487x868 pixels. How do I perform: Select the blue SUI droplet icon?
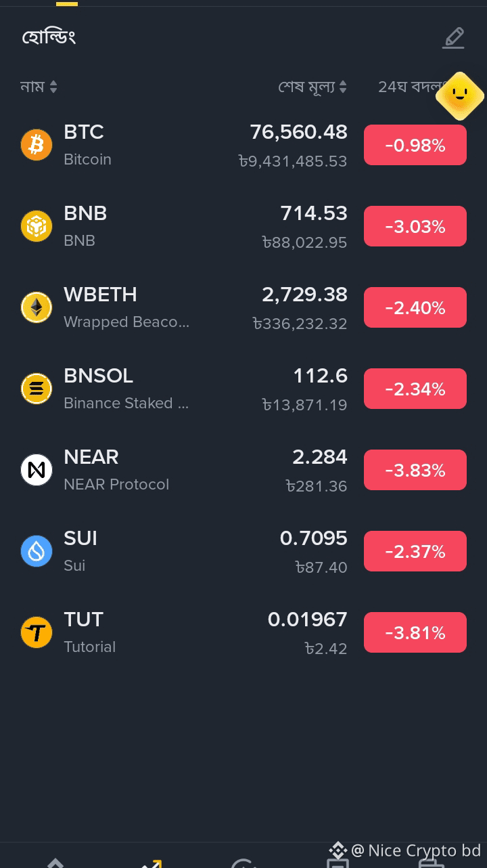click(37, 551)
